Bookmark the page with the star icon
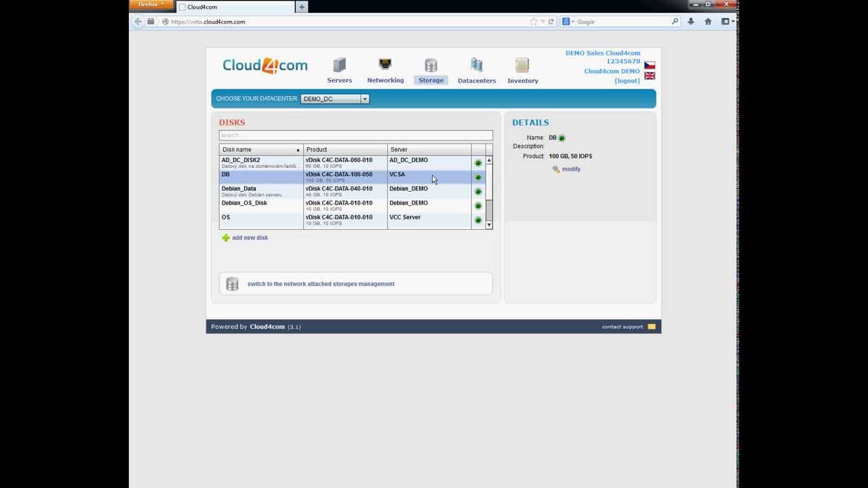This screenshot has width=868, height=488. pyautogui.click(x=534, y=22)
